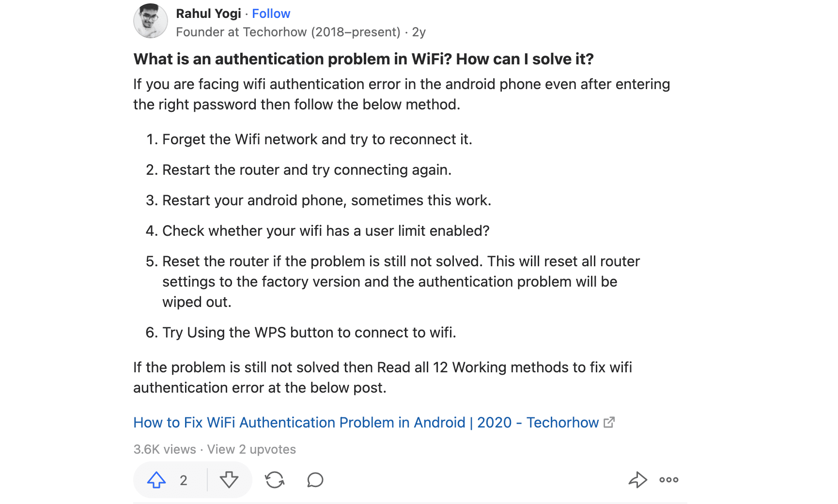Click the 3.6K views text

pos(165,449)
